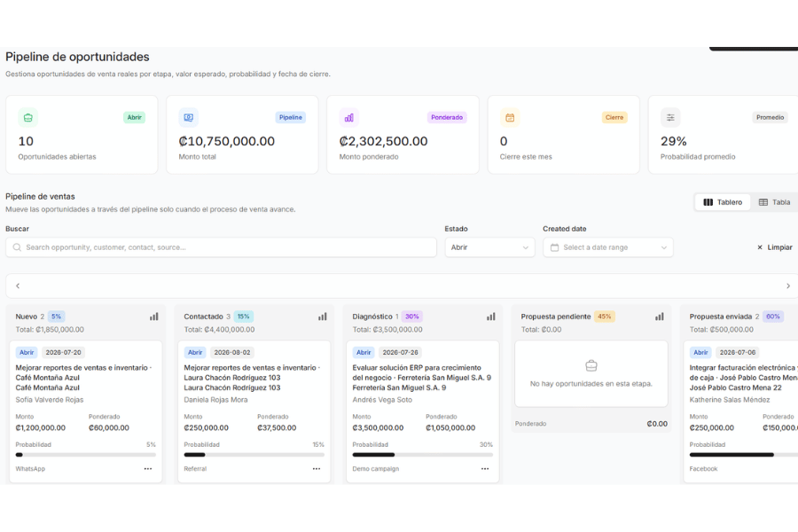798x532 pixels.
Task: Open the bar chart icon in Diagnóstico column
Action: click(x=491, y=317)
